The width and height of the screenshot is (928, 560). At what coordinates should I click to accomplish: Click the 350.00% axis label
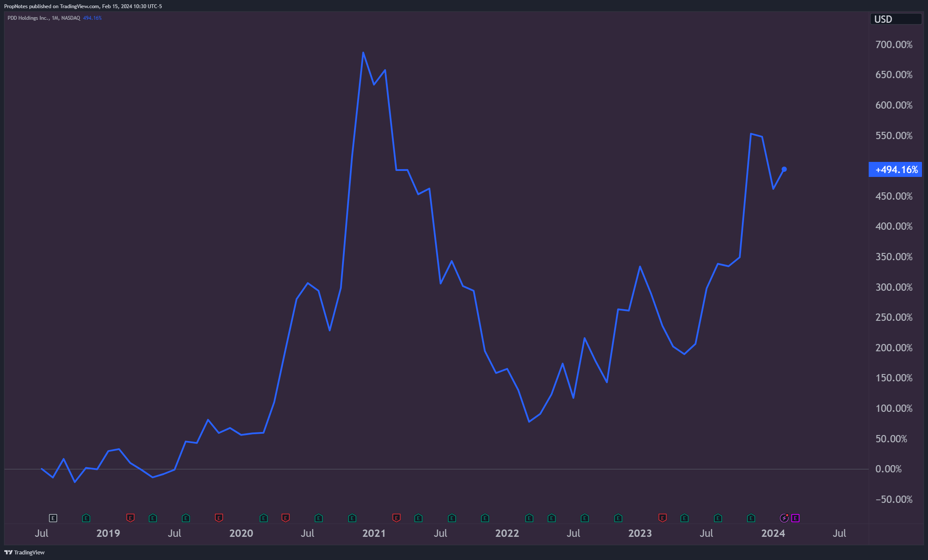[894, 257]
